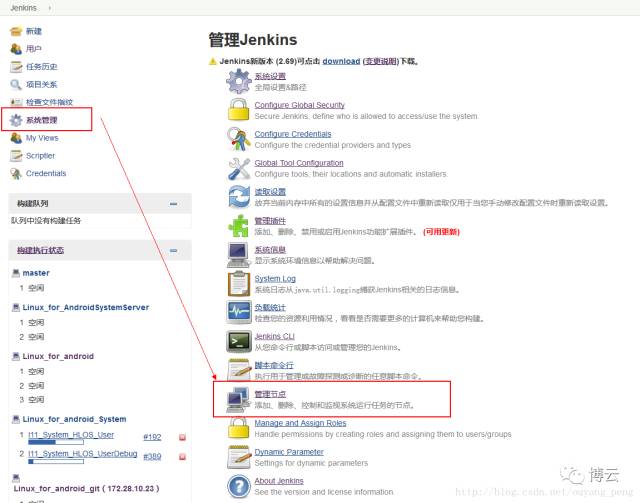Open Scriptler in the sidebar
Screen dimensions: 640x503
click(40, 156)
